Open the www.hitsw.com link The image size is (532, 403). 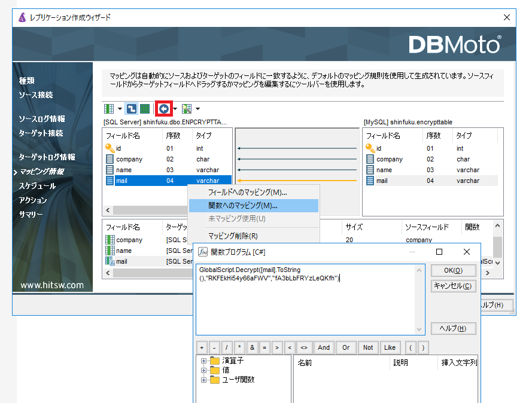(52, 285)
